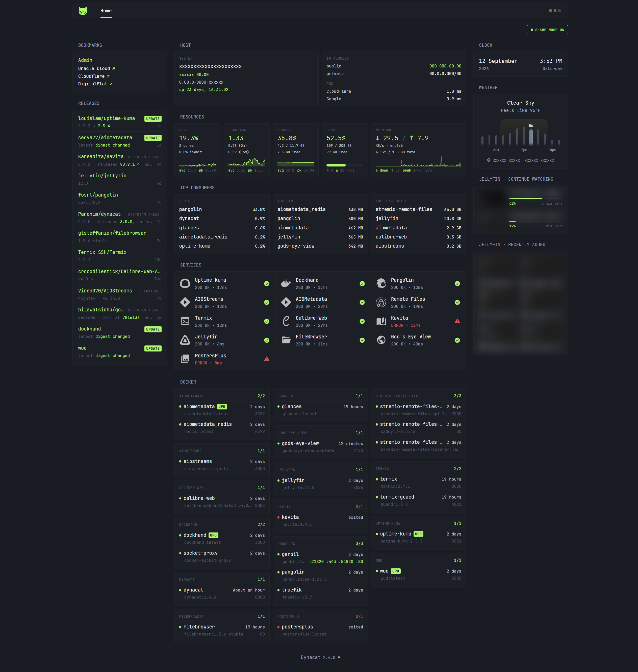Open the Uptime Kuma service icon
This screenshot has height=672, width=638.
[x=185, y=283]
